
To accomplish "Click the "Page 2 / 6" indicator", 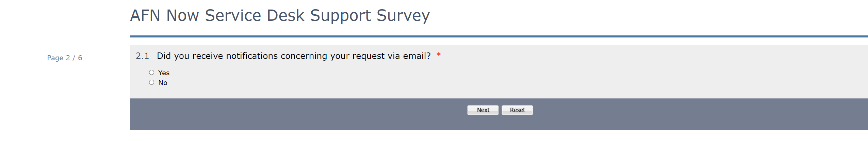I will (65, 58).
